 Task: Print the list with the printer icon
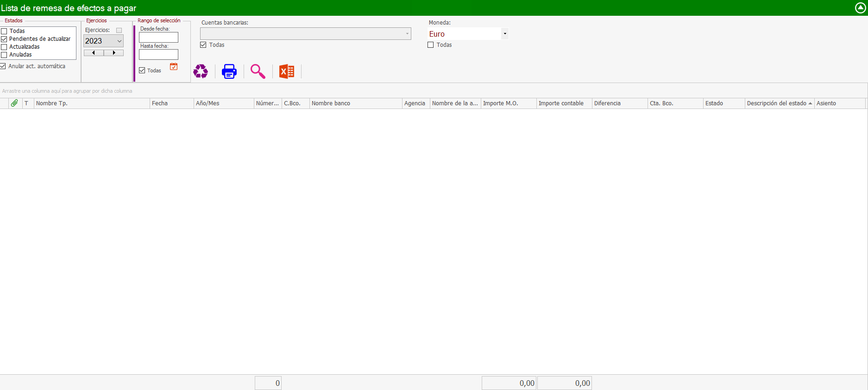229,71
